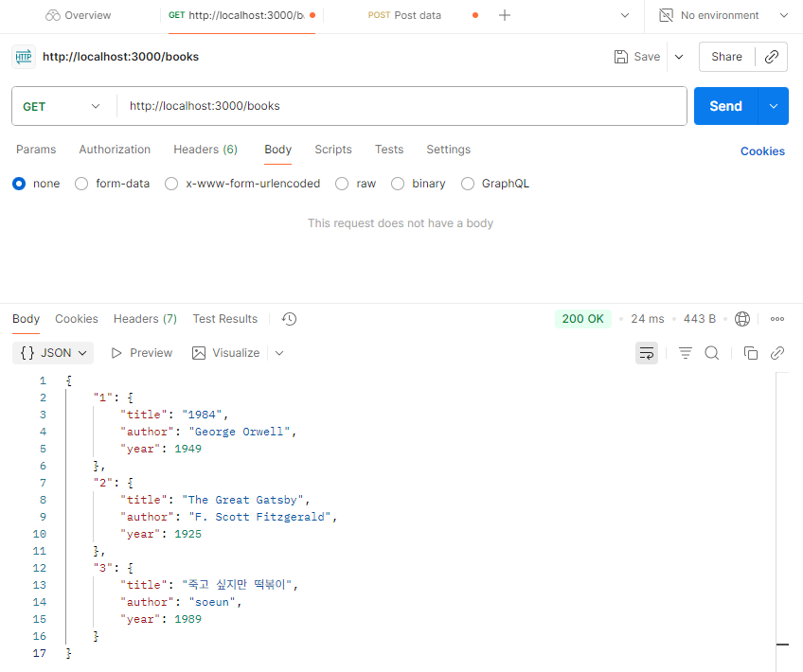
Task: Open network information globe icon
Action: [x=742, y=319]
